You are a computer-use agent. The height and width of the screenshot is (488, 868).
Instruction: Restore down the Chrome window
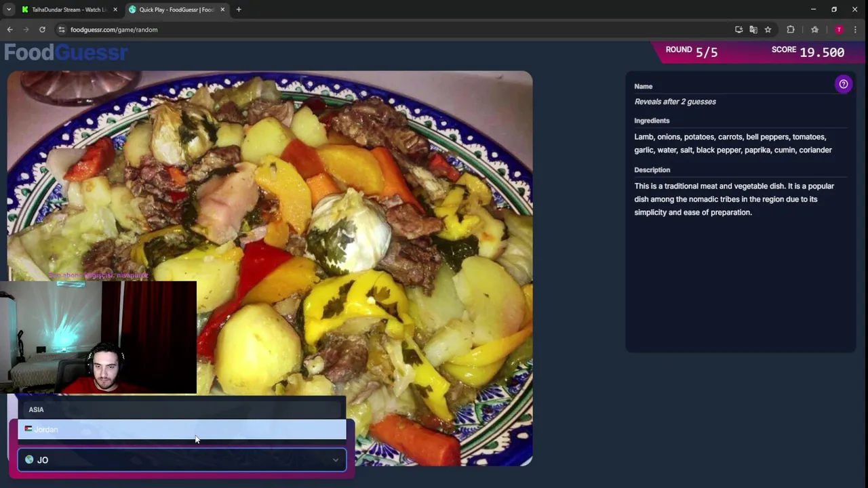point(834,9)
